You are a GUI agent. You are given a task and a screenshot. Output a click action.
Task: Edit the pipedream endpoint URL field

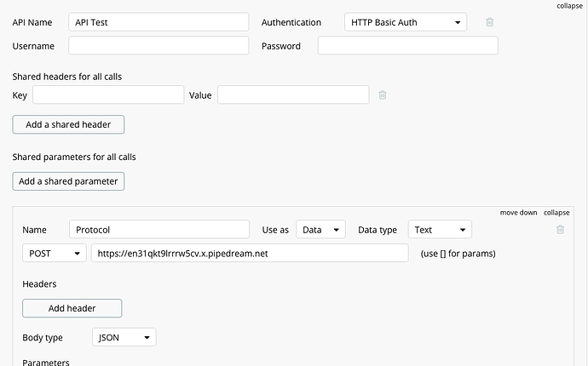(250, 254)
